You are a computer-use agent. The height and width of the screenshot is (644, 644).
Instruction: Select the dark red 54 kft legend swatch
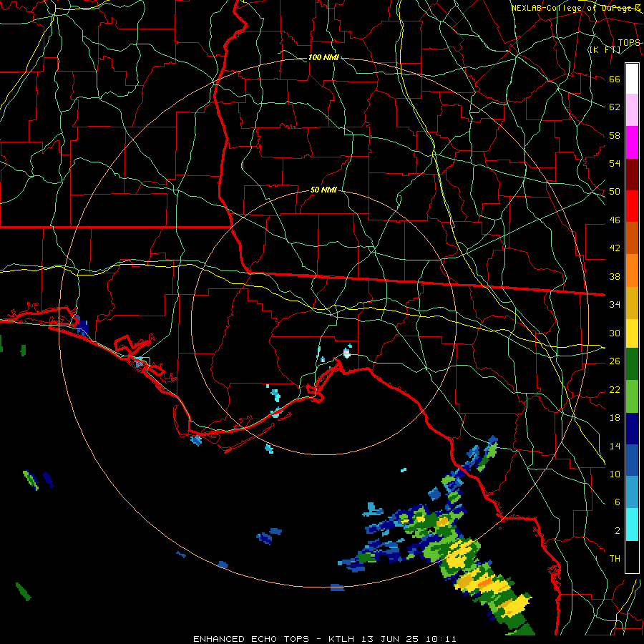click(632, 175)
